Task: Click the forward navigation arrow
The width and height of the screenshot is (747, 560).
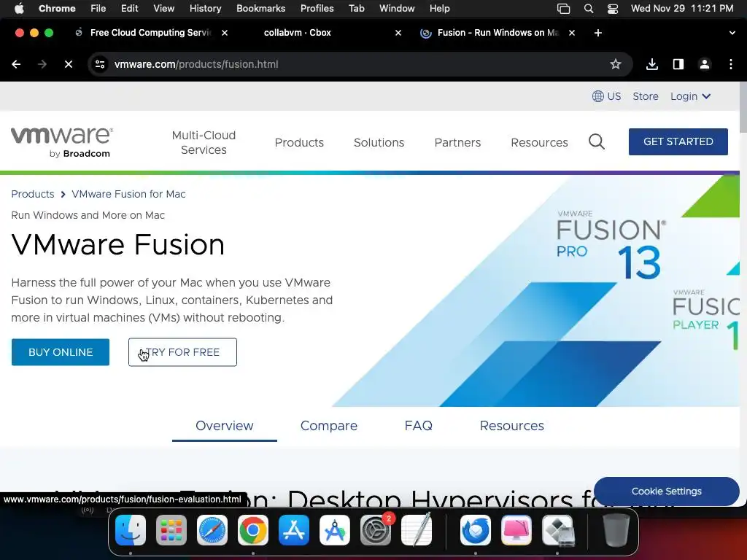Action: (x=42, y=64)
